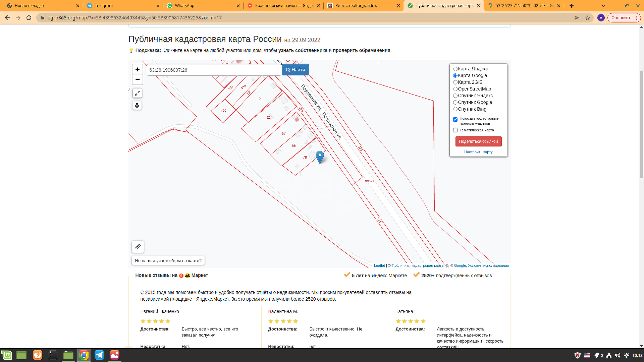
Task: Toggle fullscreen map view icon
Action: click(x=137, y=93)
